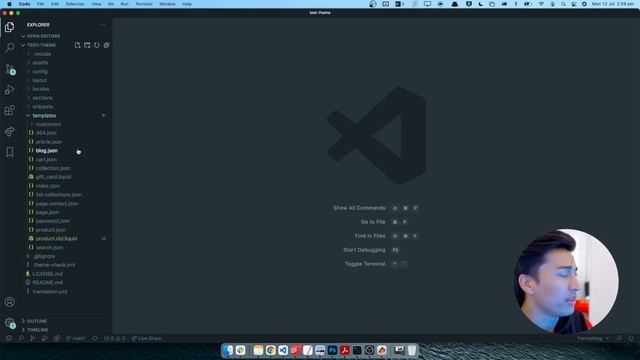Open the Live Share view in activity bar

9,131
